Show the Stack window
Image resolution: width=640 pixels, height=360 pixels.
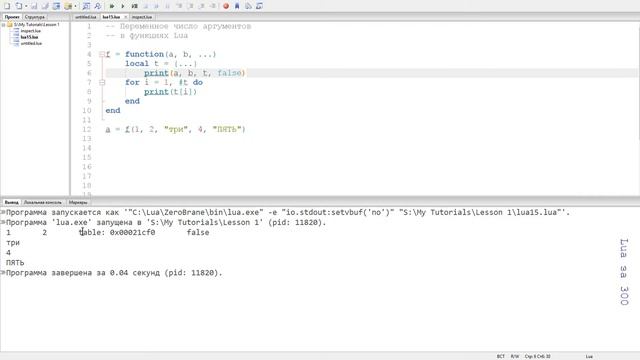point(249,6)
